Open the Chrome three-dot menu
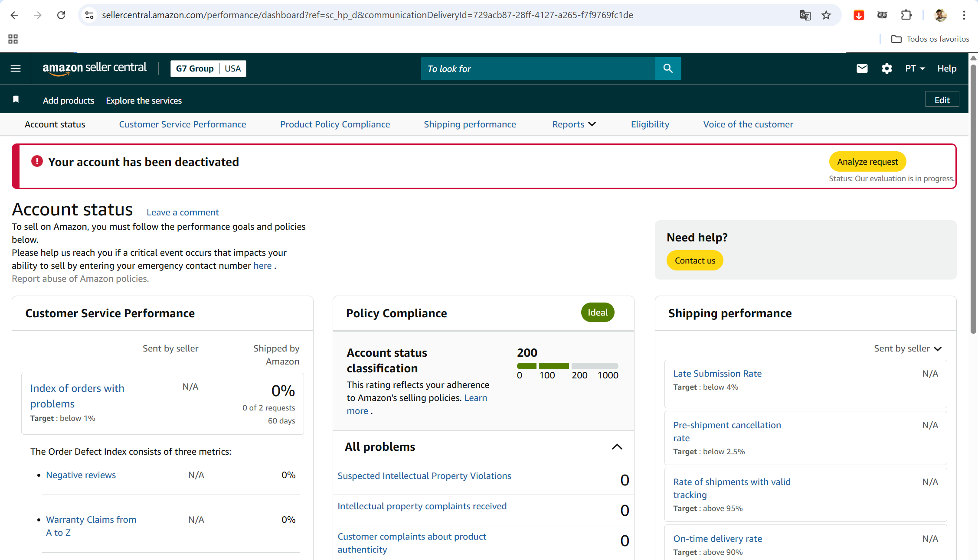This screenshot has width=978, height=560. pos(964,15)
